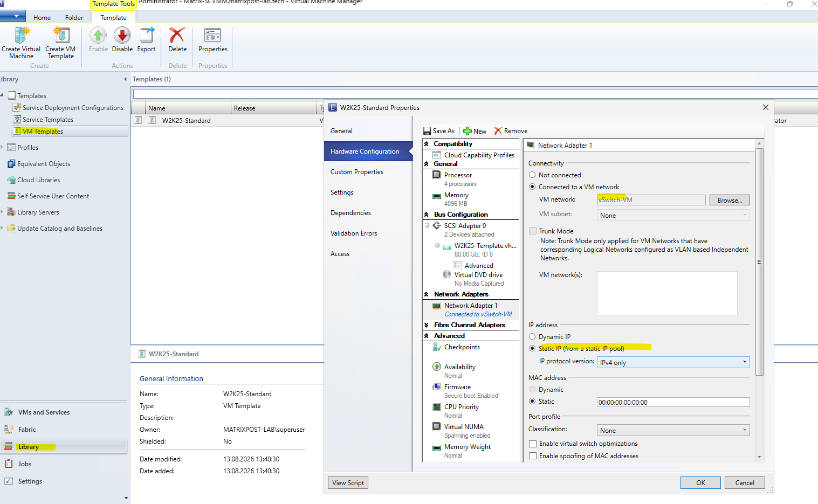
Task: Select the Availability icon
Action: coord(437,367)
